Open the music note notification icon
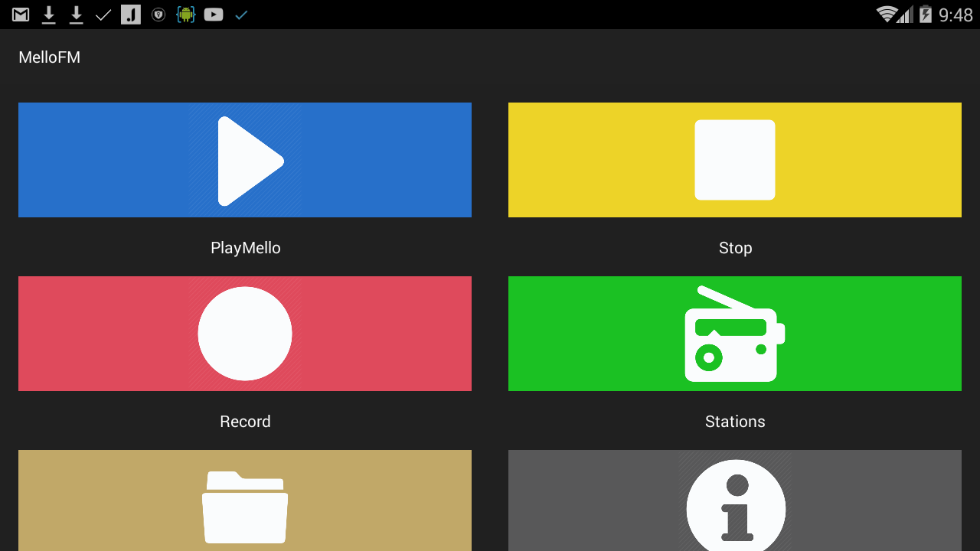 pyautogui.click(x=131, y=15)
